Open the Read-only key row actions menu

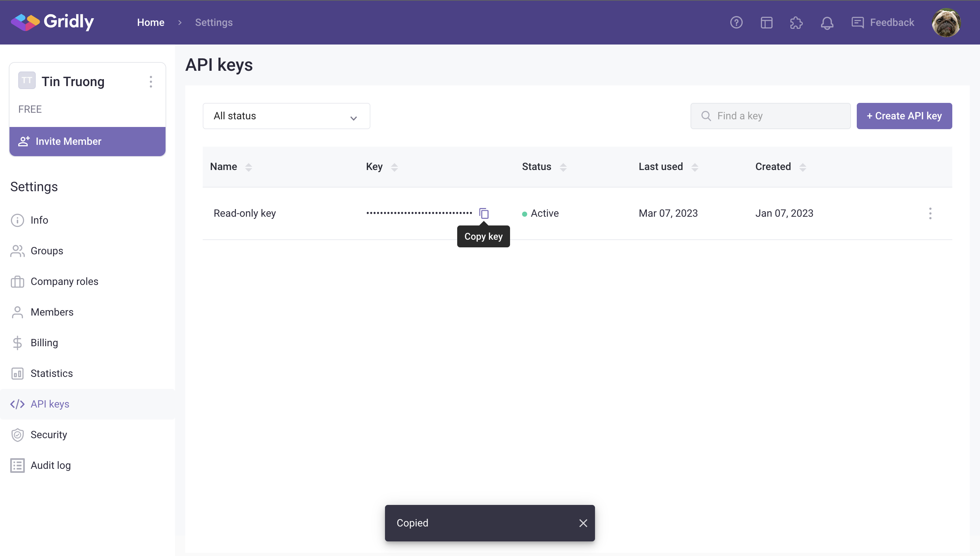pos(930,213)
